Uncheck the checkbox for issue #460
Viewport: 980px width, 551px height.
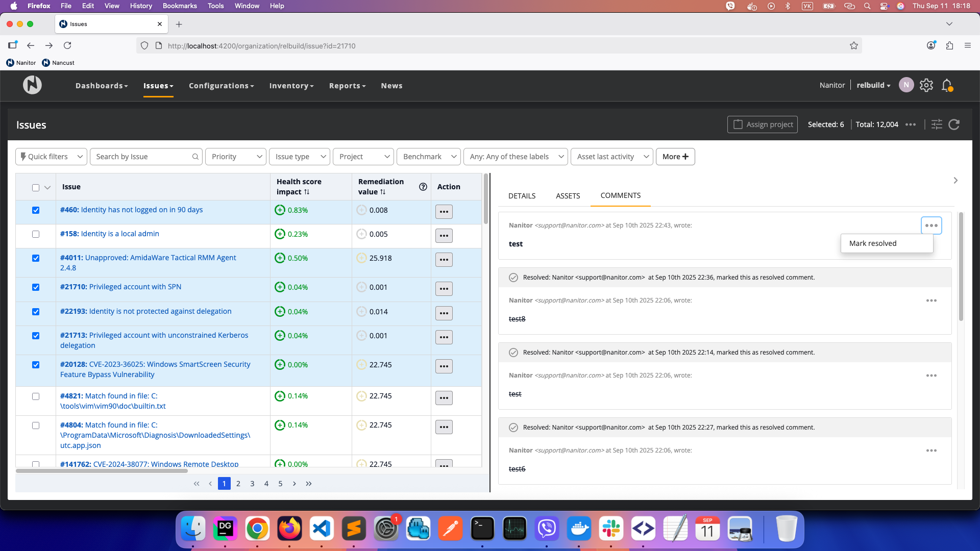coord(36,210)
